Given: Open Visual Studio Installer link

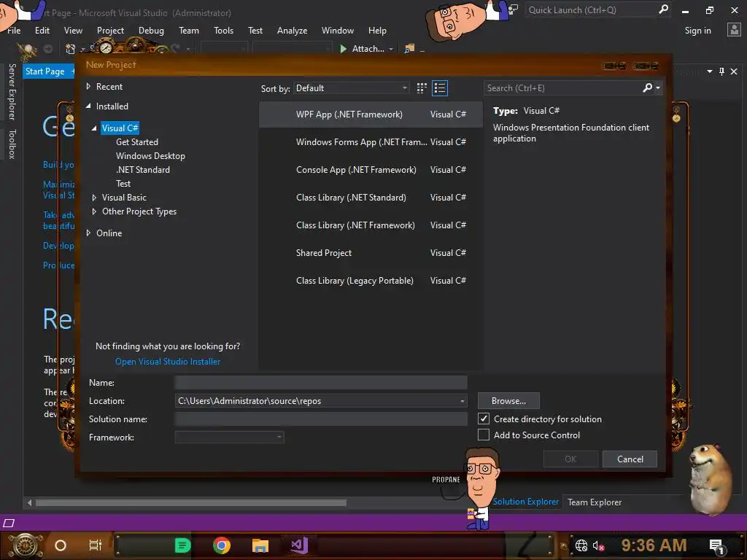Looking at the screenshot, I should pos(168,362).
